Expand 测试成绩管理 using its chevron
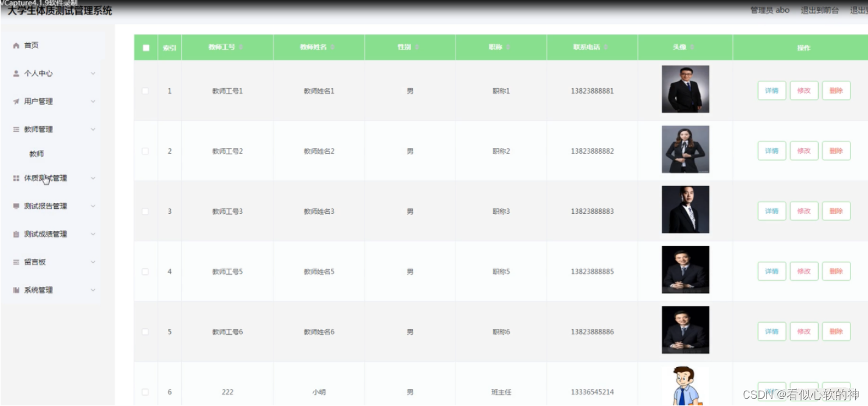This screenshot has height=406, width=868. (x=93, y=234)
